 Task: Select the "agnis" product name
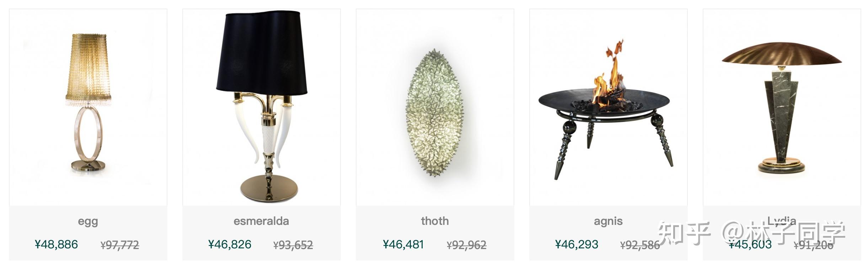pyautogui.click(x=608, y=221)
